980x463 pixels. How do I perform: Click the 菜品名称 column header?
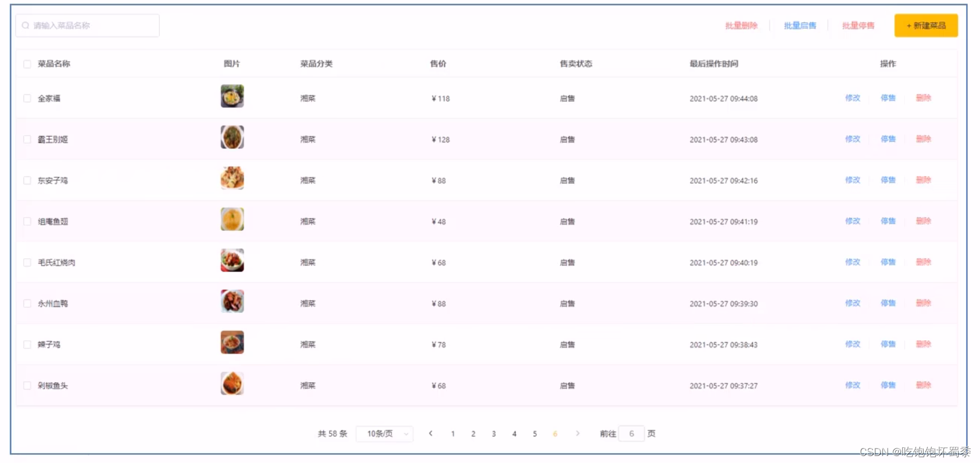tap(54, 64)
